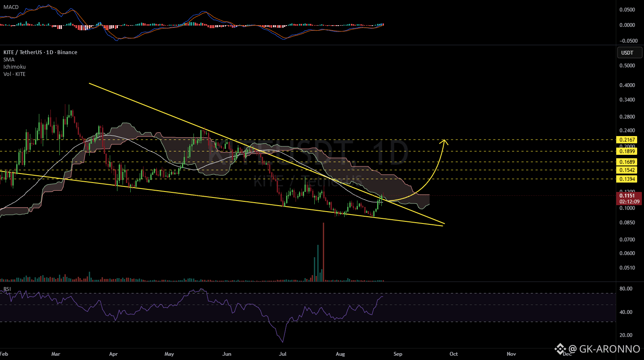The width and height of the screenshot is (644, 360).
Task: Click the 0.0500 value on MACD axis
Action: 627,10
